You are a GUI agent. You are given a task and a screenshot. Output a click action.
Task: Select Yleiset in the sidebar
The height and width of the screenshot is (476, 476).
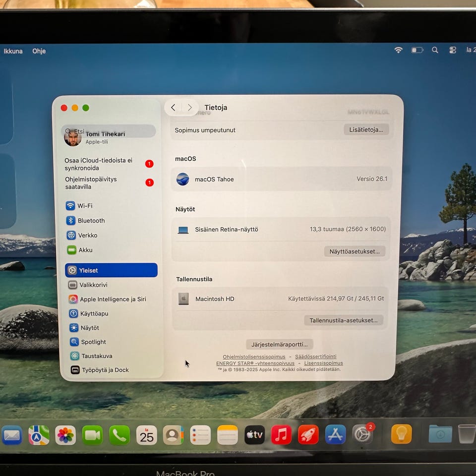coord(111,270)
